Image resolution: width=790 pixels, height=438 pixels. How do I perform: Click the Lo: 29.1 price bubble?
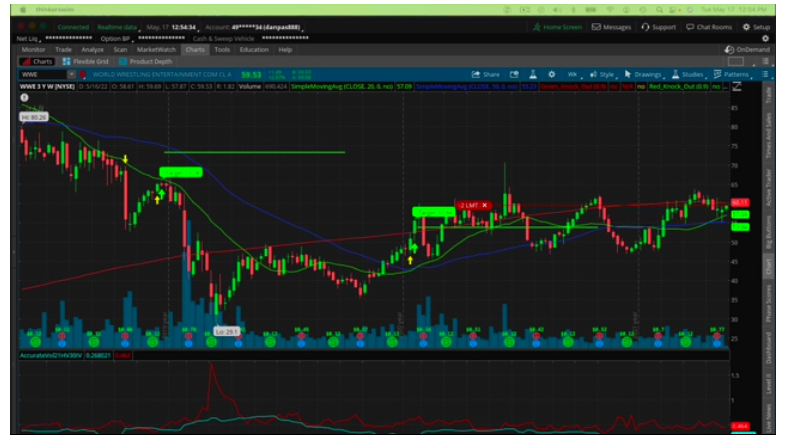point(226,332)
